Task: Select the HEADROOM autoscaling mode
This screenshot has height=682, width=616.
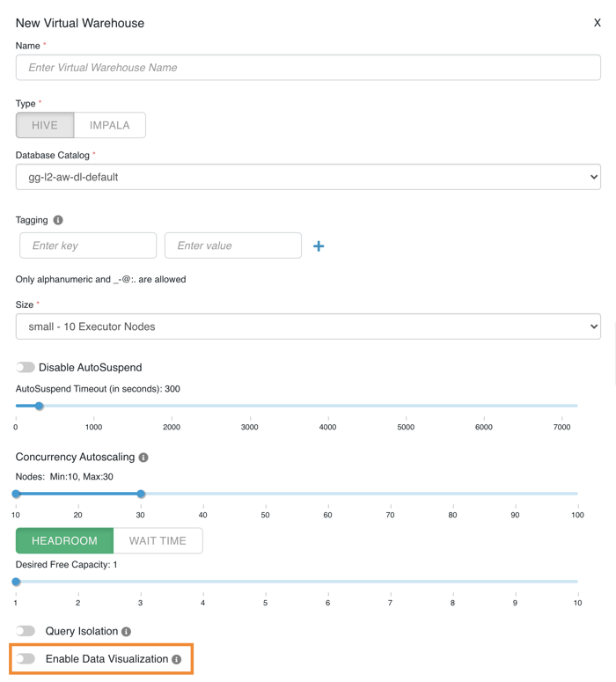Action: 65,540
